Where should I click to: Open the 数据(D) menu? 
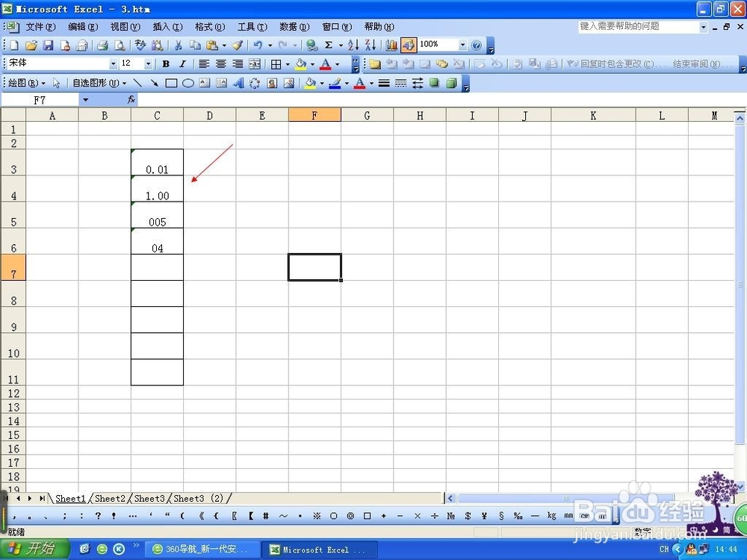click(294, 27)
